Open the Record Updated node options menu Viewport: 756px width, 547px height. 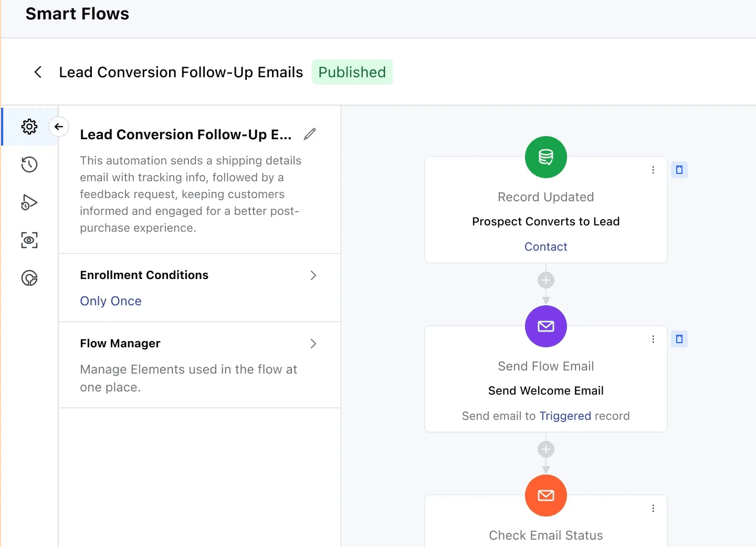[x=653, y=170]
